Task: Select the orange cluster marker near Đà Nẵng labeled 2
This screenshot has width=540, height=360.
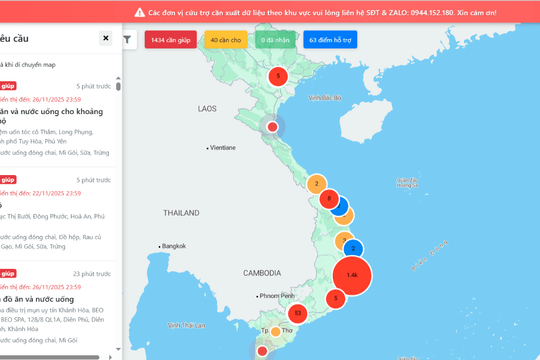Action: click(316, 184)
